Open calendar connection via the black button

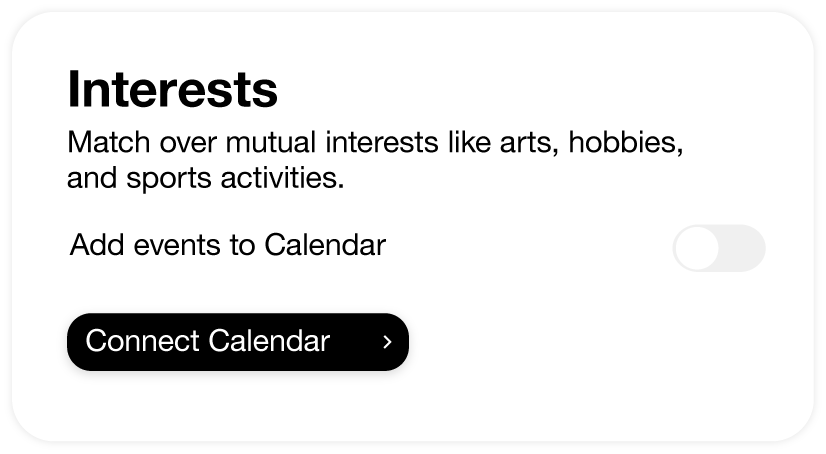click(x=238, y=342)
